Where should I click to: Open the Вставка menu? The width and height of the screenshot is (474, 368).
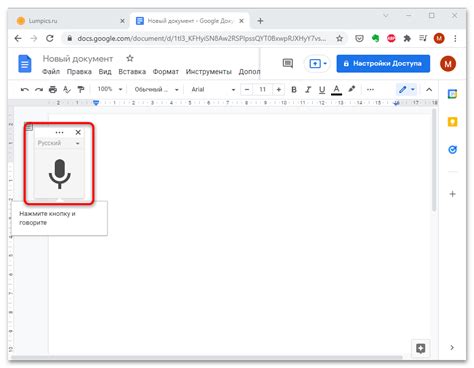(132, 72)
